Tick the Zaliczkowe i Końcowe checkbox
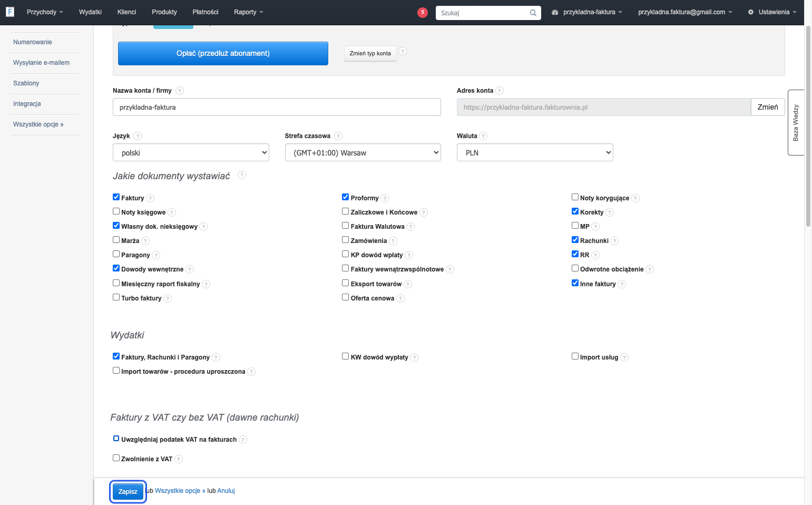The width and height of the screenshot is (812, 505). pyautogui.click(x=346, y=211)
